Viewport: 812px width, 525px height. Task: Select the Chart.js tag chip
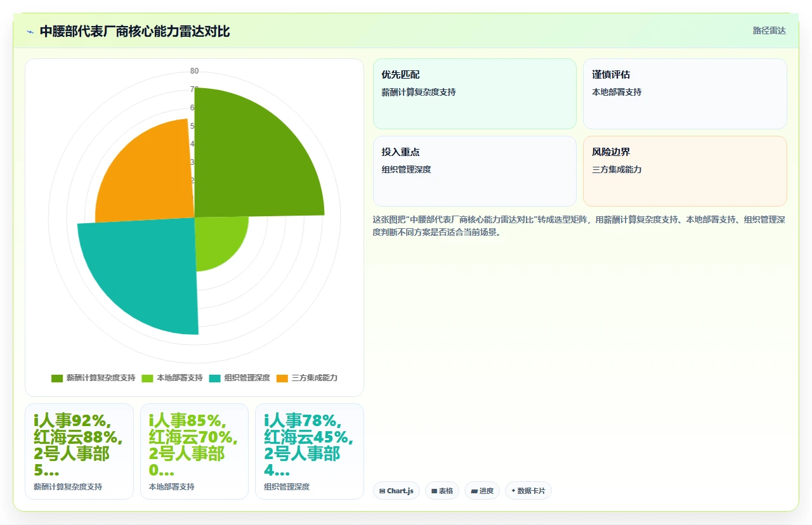coord(396,491)
